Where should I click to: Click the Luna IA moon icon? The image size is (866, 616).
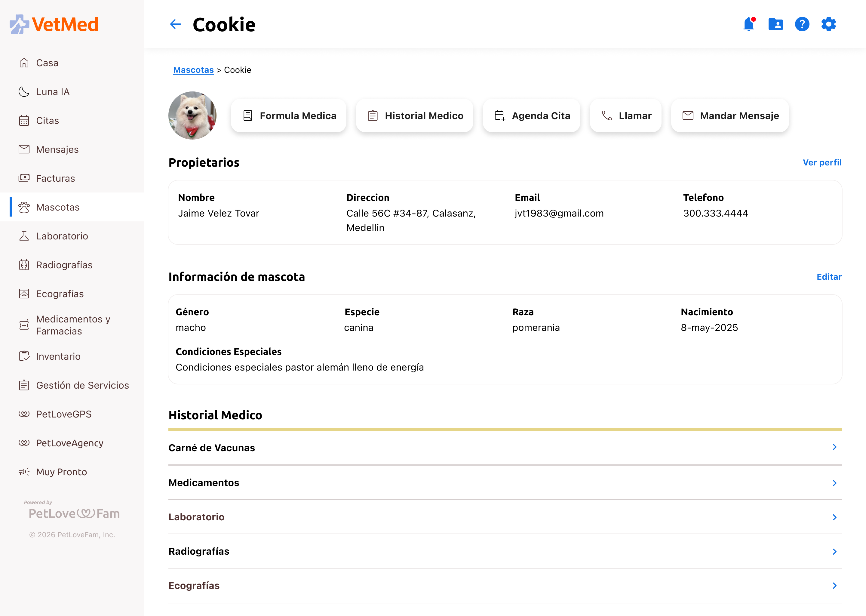point(24,91)
